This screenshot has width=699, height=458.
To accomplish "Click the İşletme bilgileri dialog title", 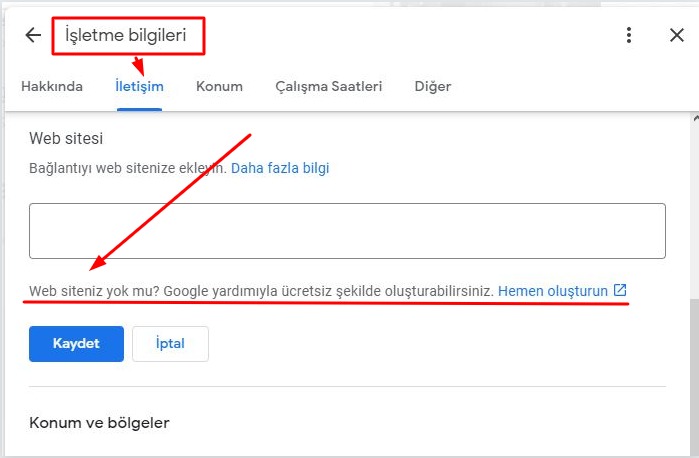I will 125,36.
